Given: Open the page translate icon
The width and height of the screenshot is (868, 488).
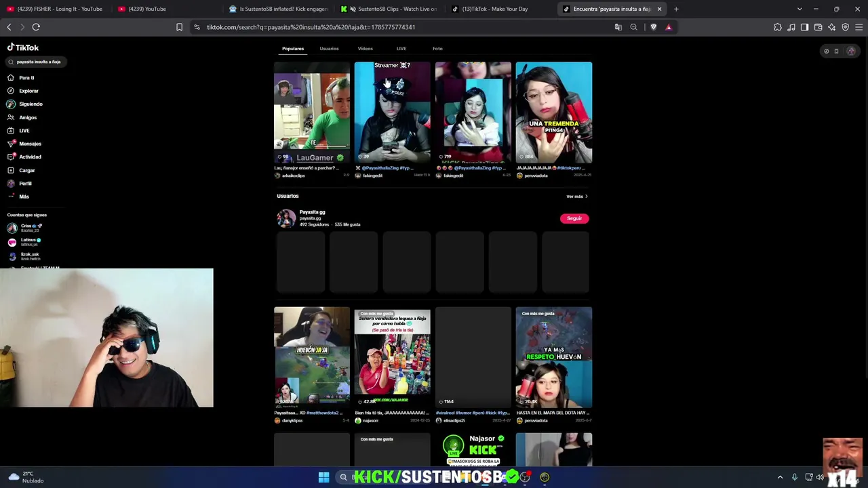Looking at the screenshot, I should pyautogui.click(x=618, y=27).
